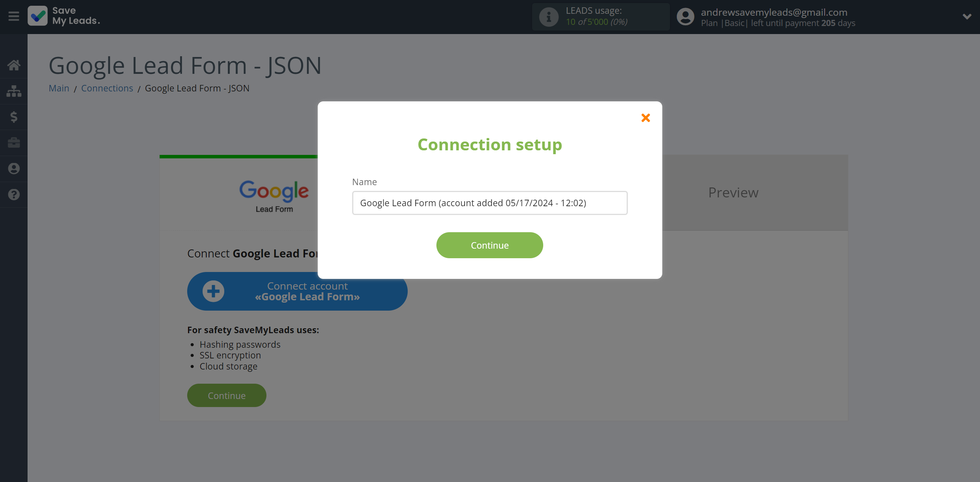Click the connection Name input field
980x482 pixels.
point(490,203)
